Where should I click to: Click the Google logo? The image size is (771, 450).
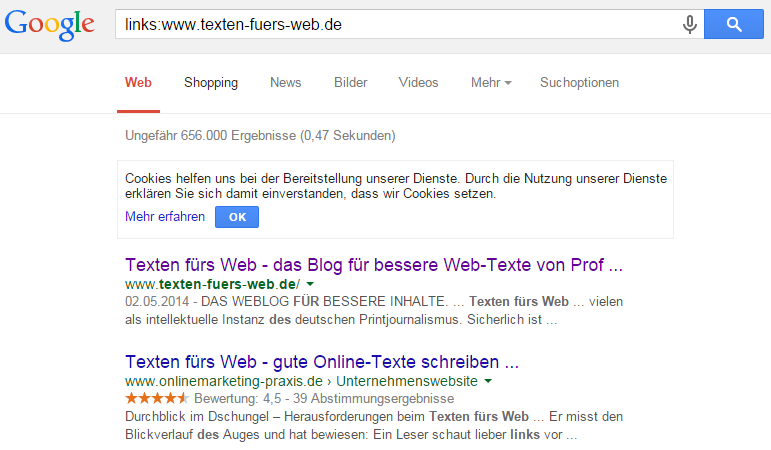[x=50, y=24]
